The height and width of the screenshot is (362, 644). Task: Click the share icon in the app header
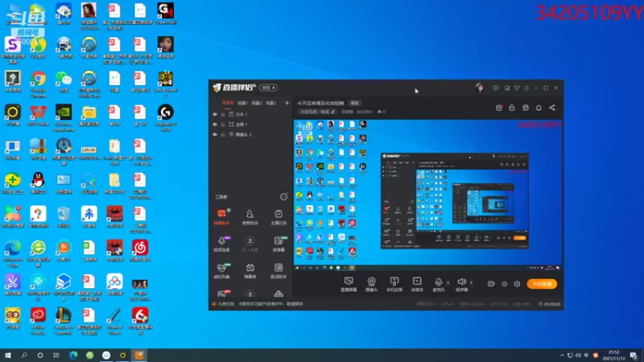[x=552, y=108]
